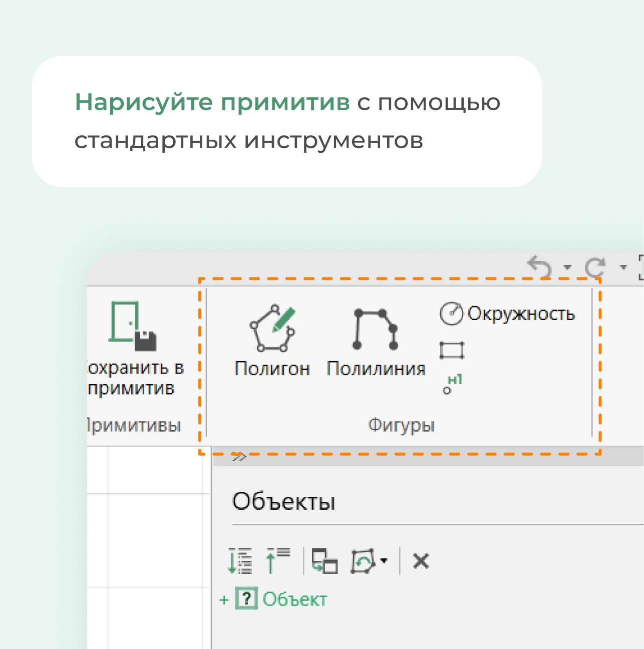Click the Фигуры group label
644x649 pixels.
click(401, 425)
